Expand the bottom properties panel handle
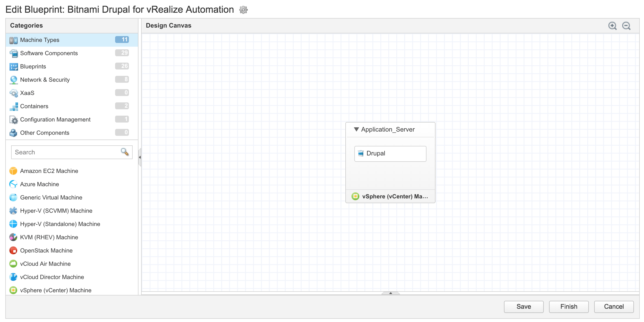 click(390, 293)
